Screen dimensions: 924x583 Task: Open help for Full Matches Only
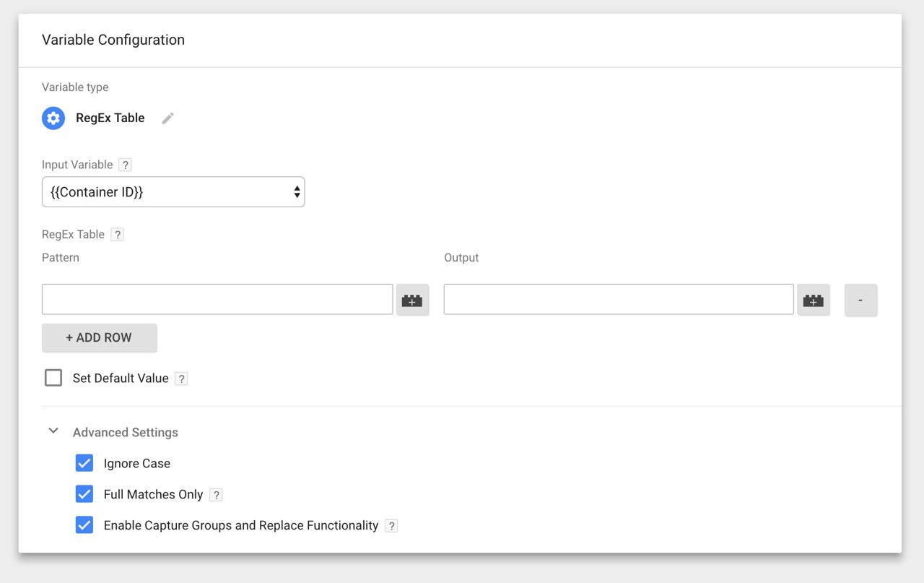click(x=216, y=495)
